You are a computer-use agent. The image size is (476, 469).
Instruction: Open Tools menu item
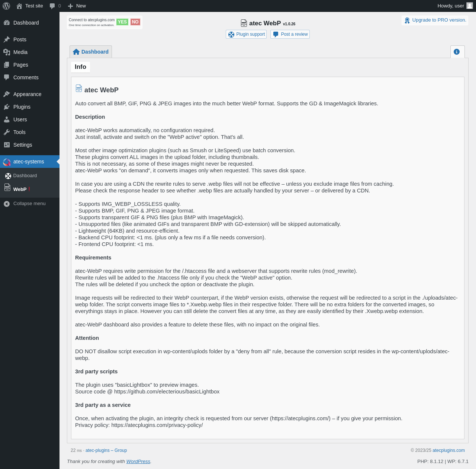tap(30, 132)
